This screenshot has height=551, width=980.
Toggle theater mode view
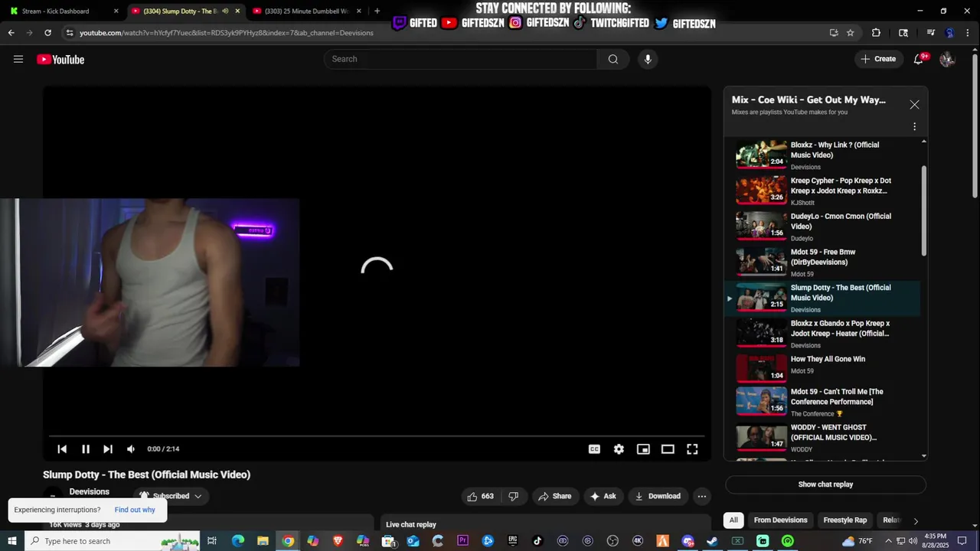click(668, 449)
